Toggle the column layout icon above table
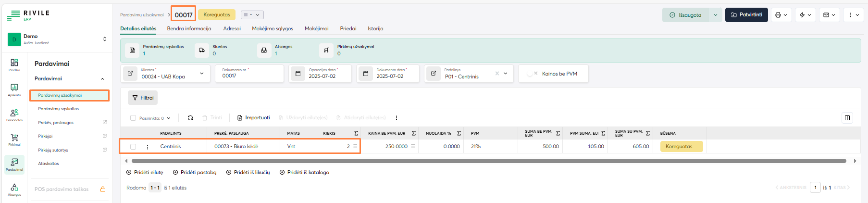This screenshot has width=868, height=203. click(847, 118)
